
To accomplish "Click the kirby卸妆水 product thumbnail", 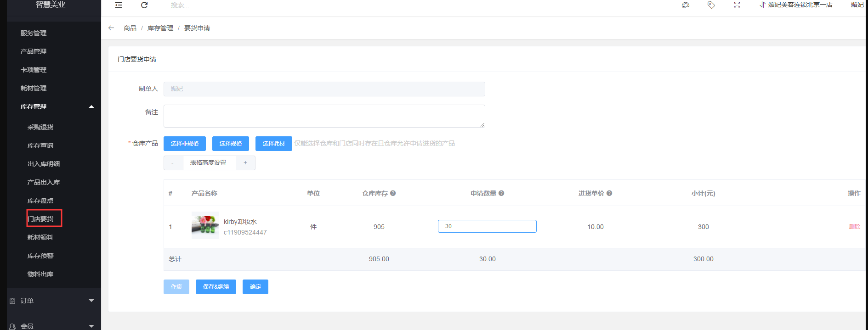I will click(205, 225).
